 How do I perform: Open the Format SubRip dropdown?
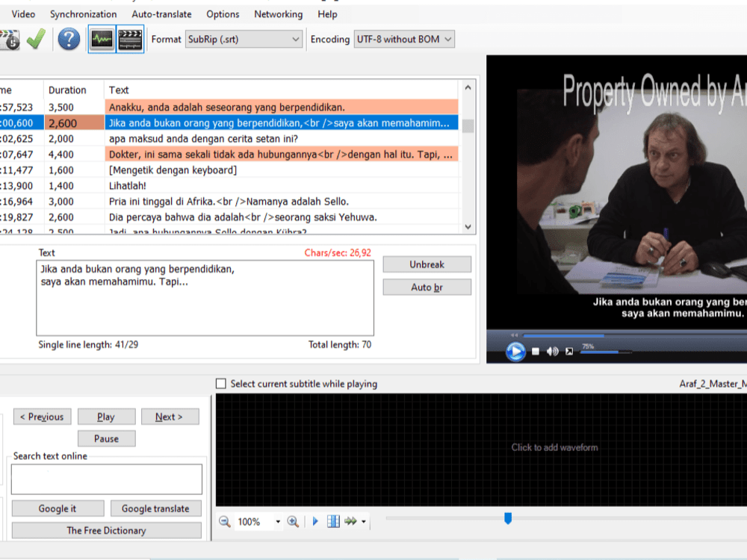pos(244,39)
